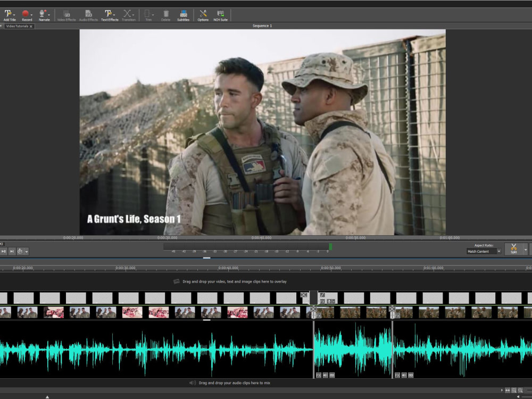Select the Sequence 1 preview title
The width and height of the screenshot is (532, 399).
[x=262, y=26]
